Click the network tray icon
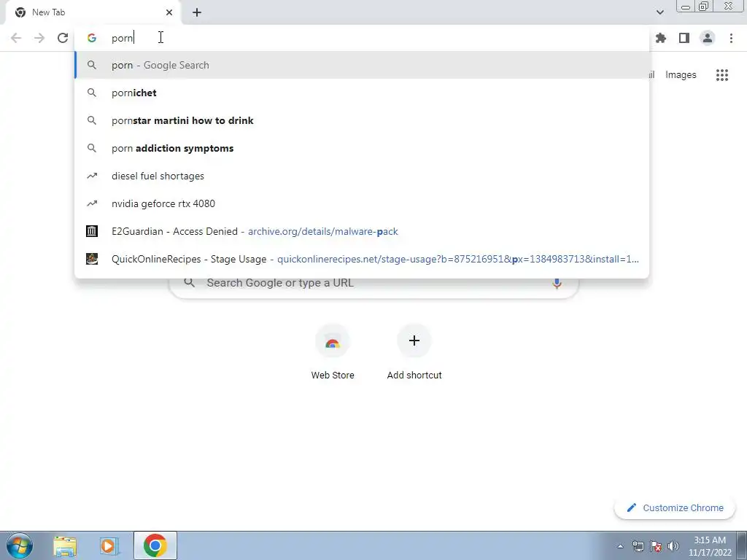This screenshot has height=560, width=747. coord(638,546)
